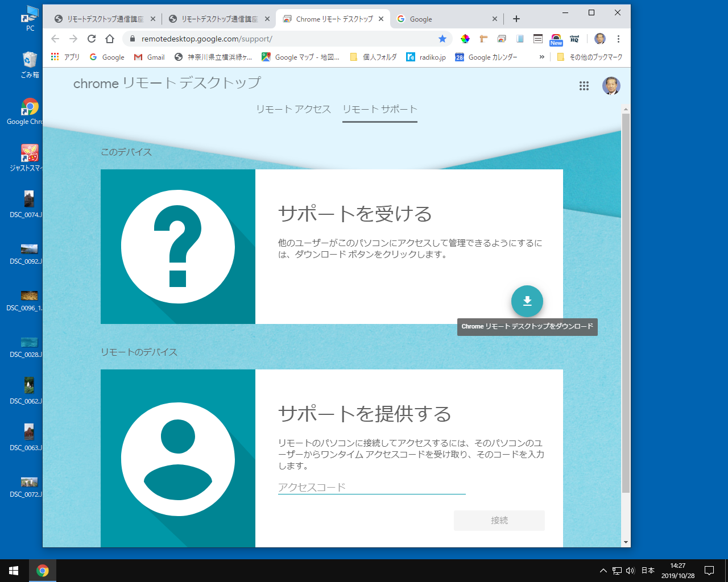Click the bookmark star in address bar
The width and height of the screenshot is (728, 582).
tap(442, 39)
